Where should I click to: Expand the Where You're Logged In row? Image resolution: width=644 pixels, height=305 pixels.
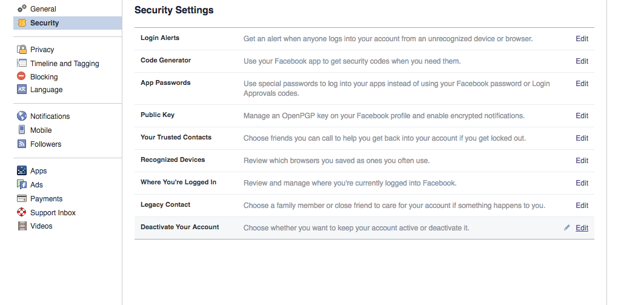pyautogui.click(x=364, y=183)
